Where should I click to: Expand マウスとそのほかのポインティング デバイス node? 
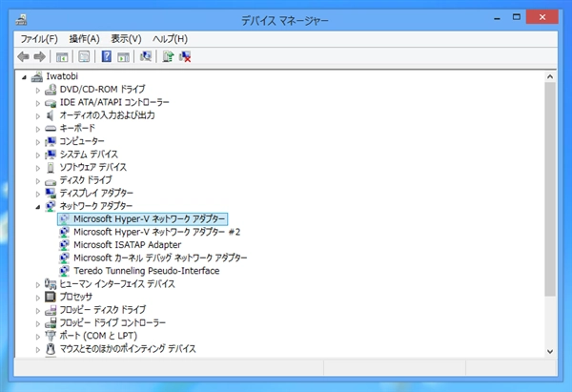click(37, 349)
